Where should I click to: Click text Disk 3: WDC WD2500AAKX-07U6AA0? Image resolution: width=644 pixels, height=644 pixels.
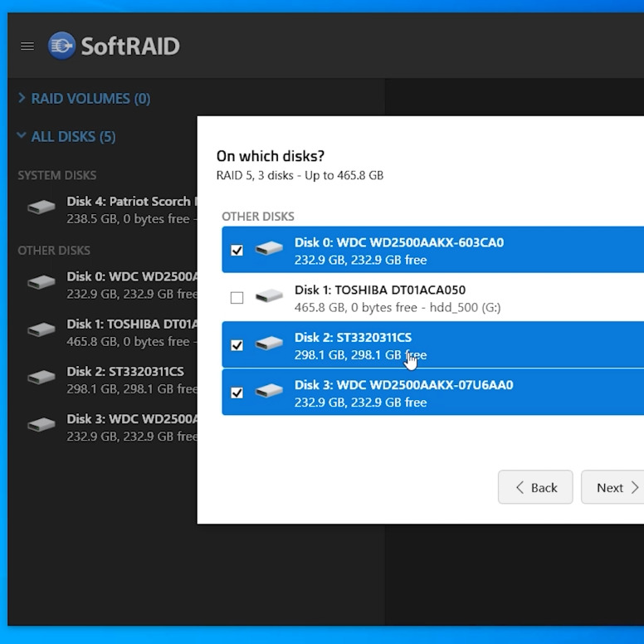[403, 385]
